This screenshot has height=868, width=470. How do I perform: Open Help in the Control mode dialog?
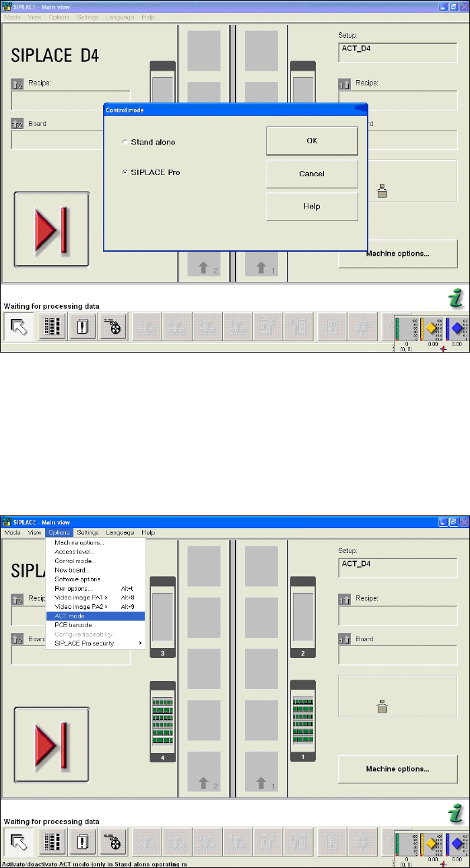pyautogui.click(x=312, y=207)
